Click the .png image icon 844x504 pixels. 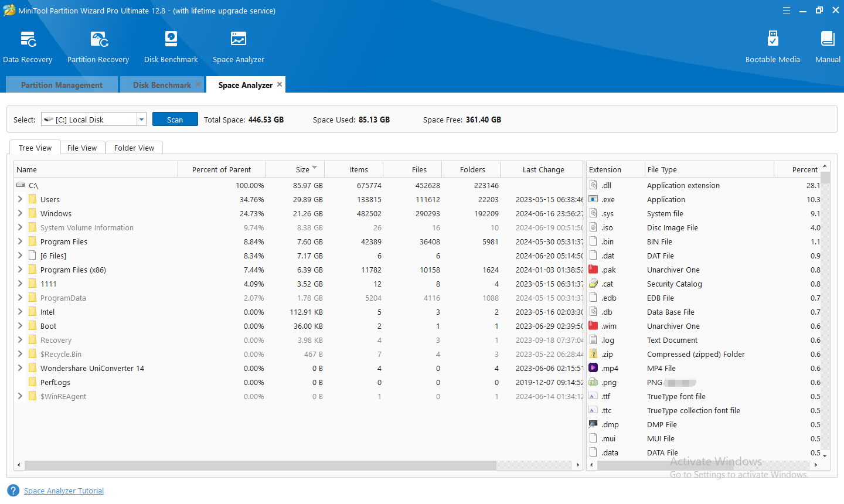tap(593, 382)
